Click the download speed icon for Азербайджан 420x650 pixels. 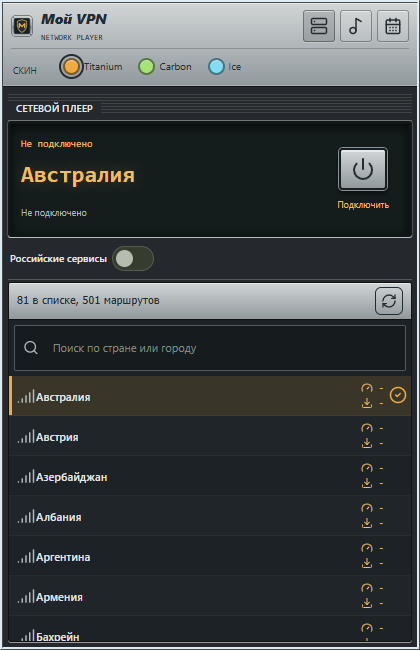coord(367,483)
